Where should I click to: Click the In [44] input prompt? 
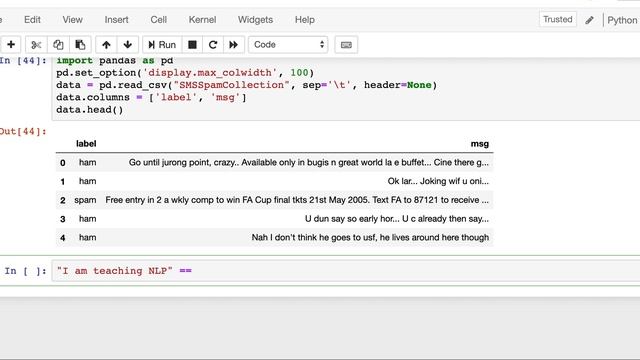click(x=23, y=60)
